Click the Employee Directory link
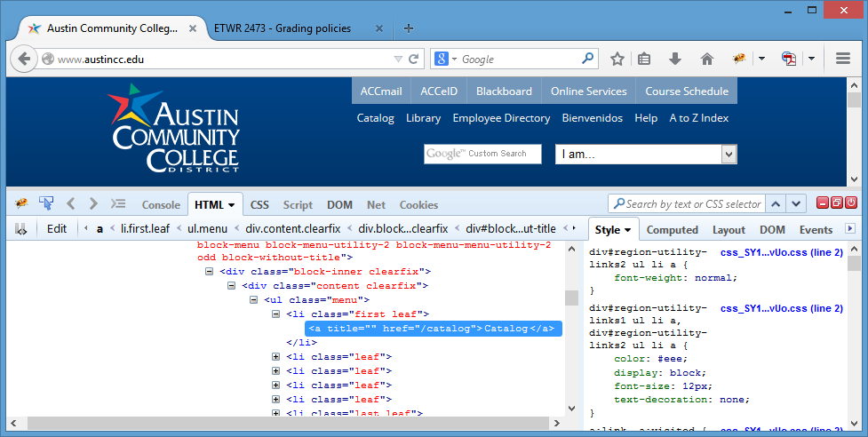Image resolution: width=868 pixels, height=437 pixels. click(502, 118)
